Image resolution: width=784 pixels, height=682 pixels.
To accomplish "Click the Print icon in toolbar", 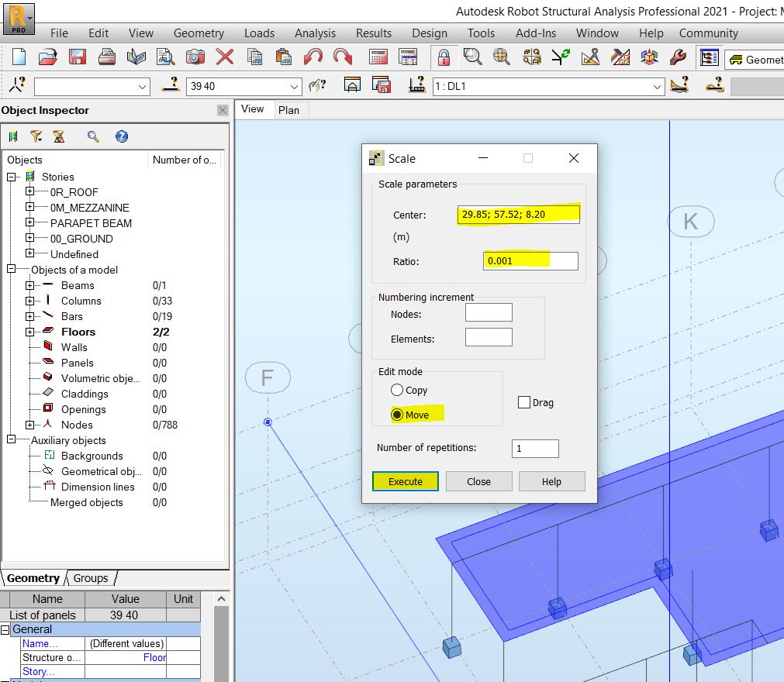I will [x=107, y=57].
